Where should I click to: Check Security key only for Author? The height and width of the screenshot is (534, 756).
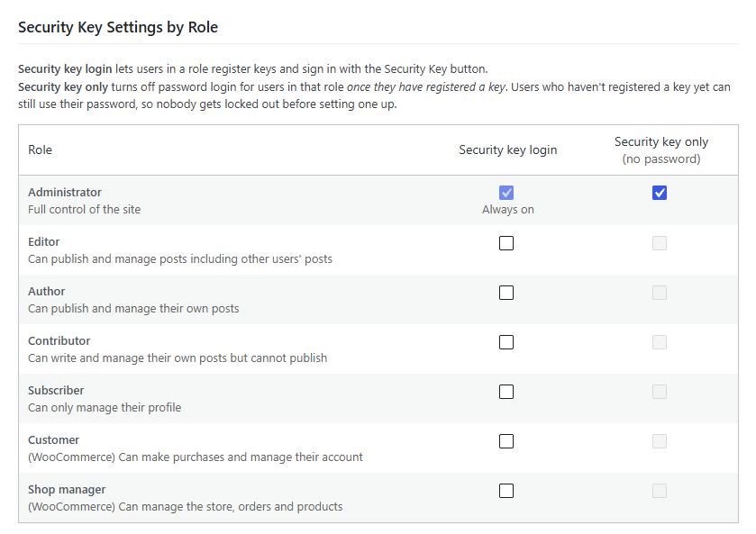click(660, 293)
